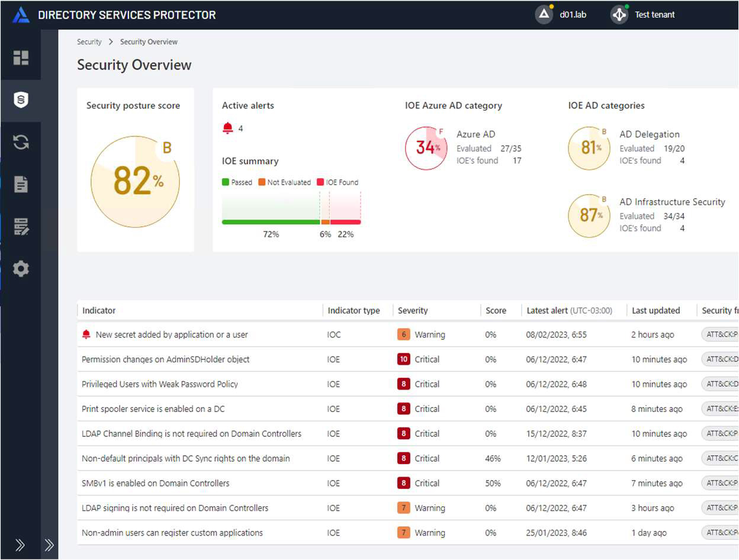Click the green Passed bar in IOE summary
The width and height of the screenshot is (739, 560).
[271, 222]
